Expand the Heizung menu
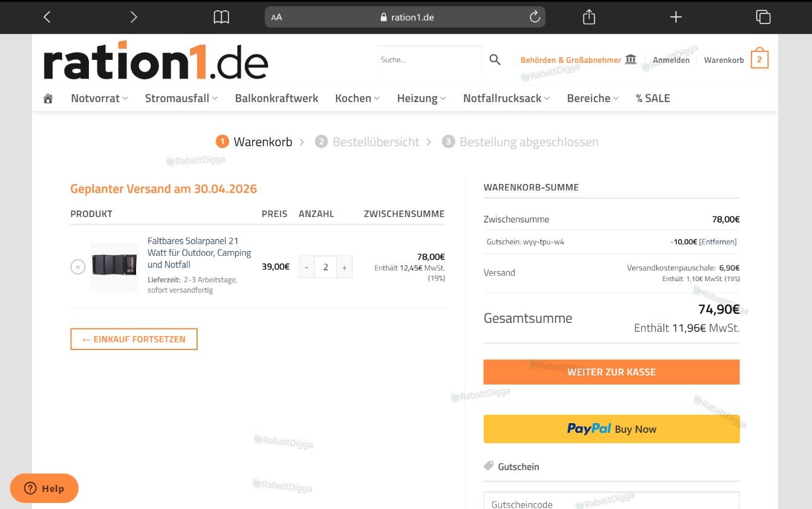812x509 pixels. click(x=421, y=99)
